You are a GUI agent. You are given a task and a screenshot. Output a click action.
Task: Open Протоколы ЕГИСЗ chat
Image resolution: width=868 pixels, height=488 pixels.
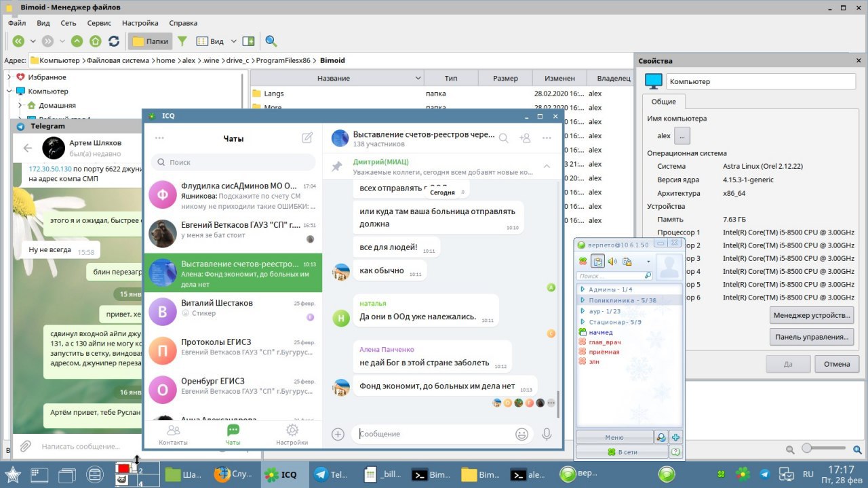click(x=233, y=350)
